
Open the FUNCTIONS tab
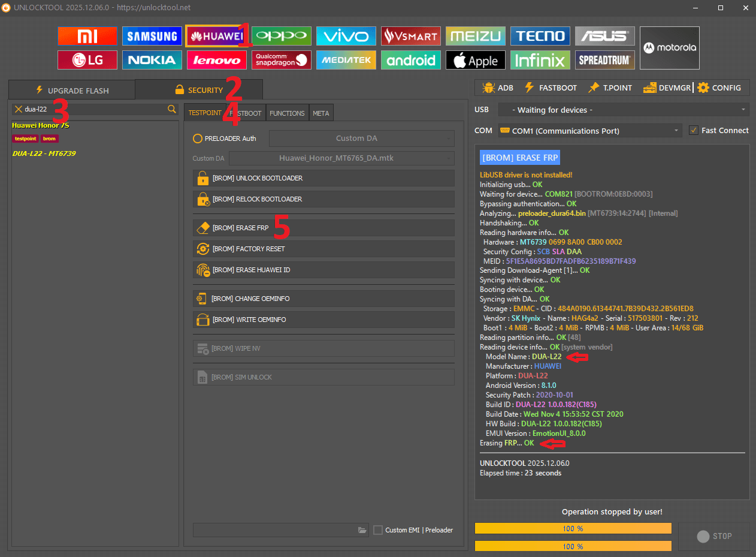pos(287,113)
